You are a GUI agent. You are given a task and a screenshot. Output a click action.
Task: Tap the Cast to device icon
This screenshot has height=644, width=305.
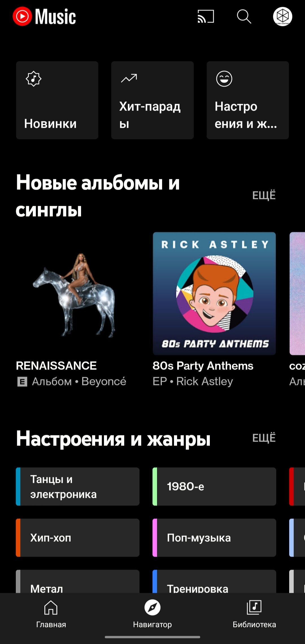206,16
